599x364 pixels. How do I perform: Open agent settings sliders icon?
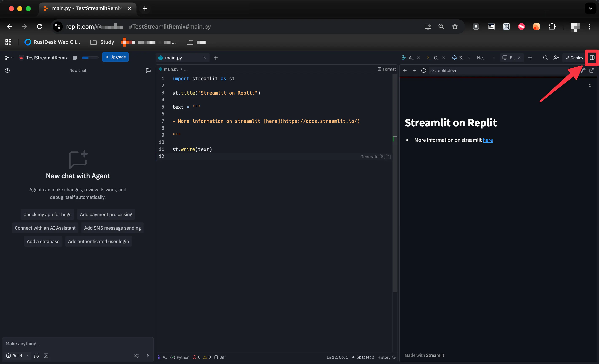point(137,356)
